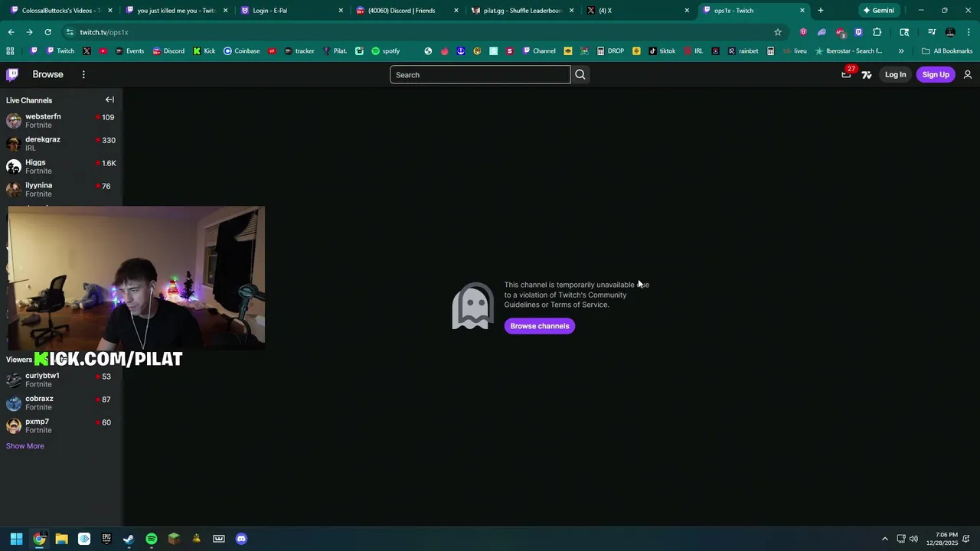
Task: Open the three-dot more menu beside Browse
Action: click(x=83, y=74)
